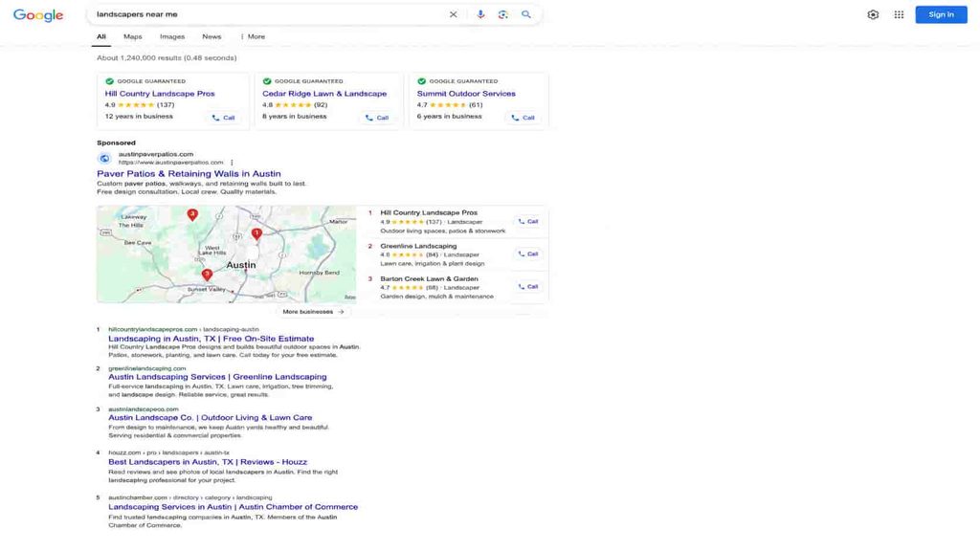Call Hill Country Landscape Pros from ad card
This screenshot has height=551, width=980.
click(x=223, y=118)
